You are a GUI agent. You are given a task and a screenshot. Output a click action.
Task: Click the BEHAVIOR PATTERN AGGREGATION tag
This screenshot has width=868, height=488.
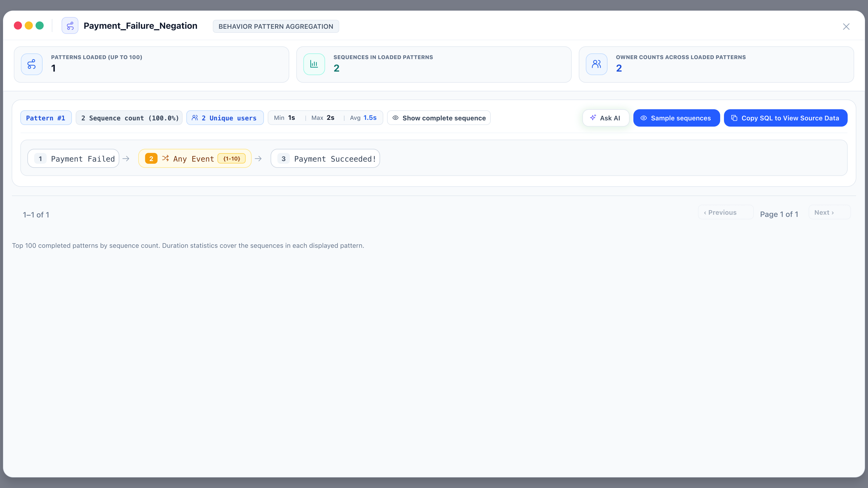coord(276,26)
